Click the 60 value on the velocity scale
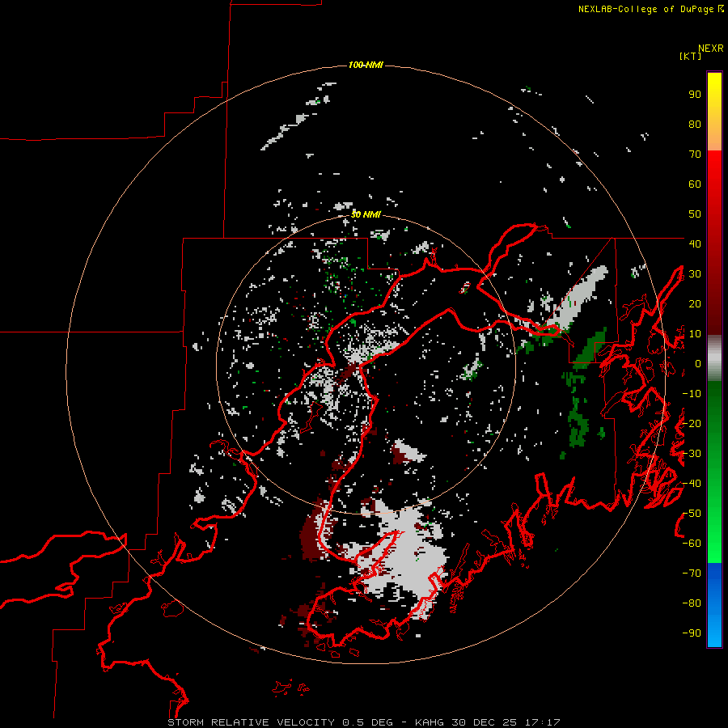Image resolution: width=728 pixels, height=728 pixels. (x=695, y=184)
